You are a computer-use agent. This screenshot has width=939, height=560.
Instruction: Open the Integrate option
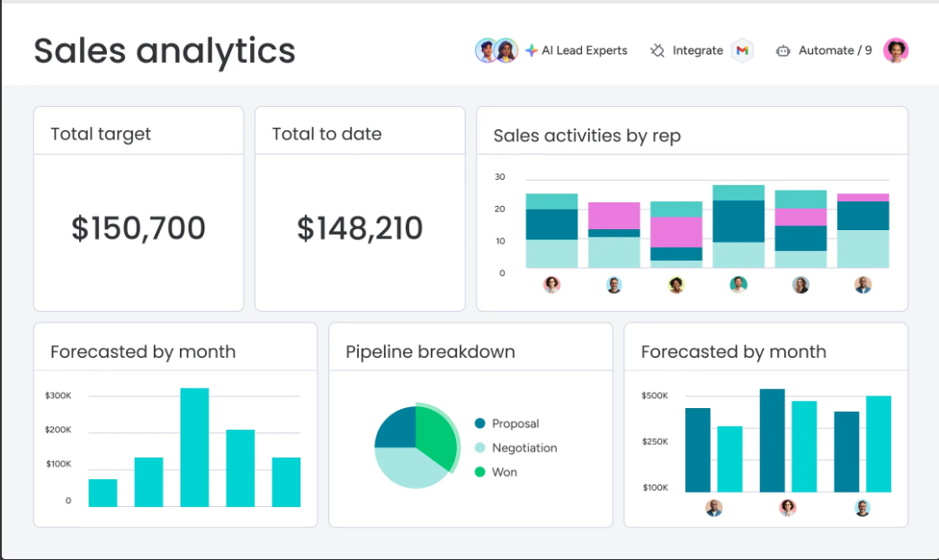[698, 51]
